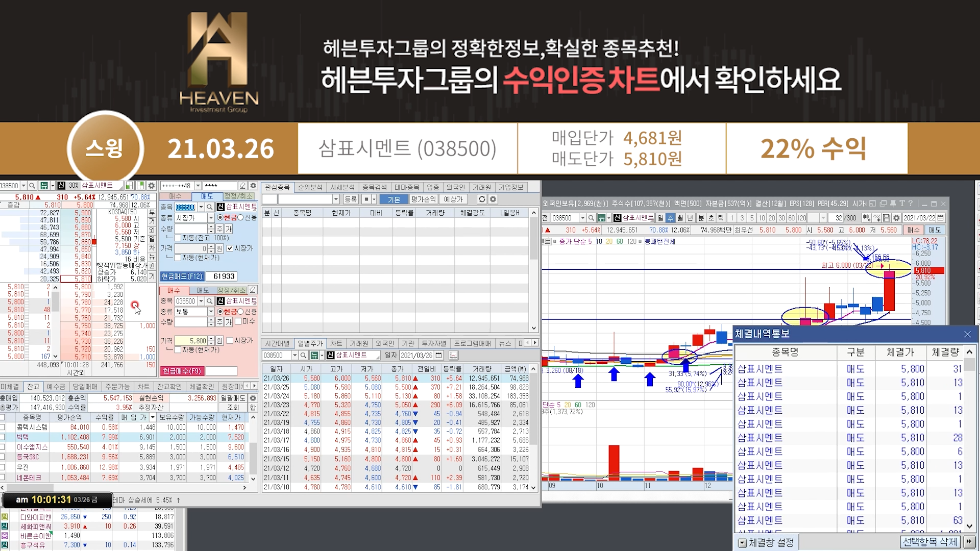Select 신용 radio in sell order form
Image resolution: width=980 pixels, height=551 pixels.
[240, 218]
